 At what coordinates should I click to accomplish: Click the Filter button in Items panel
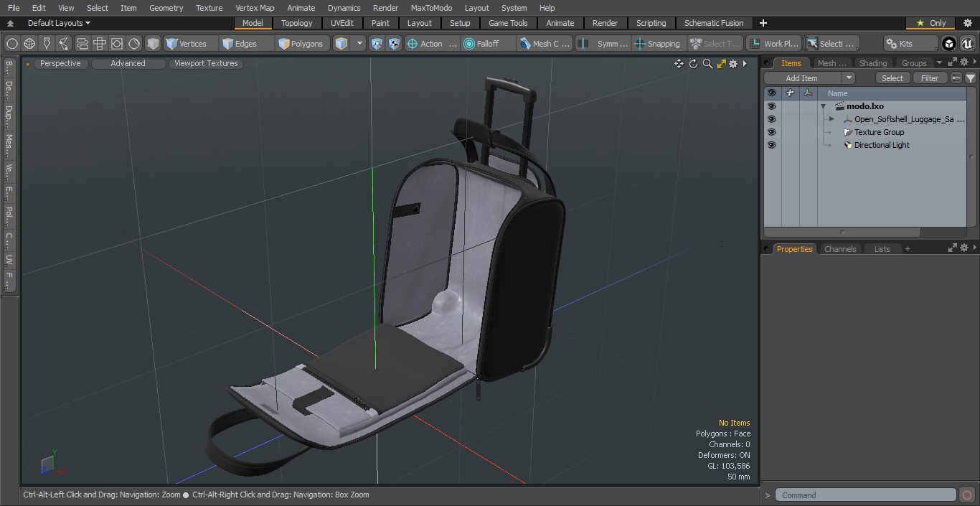pyautogui.click(x=930, y=78)
